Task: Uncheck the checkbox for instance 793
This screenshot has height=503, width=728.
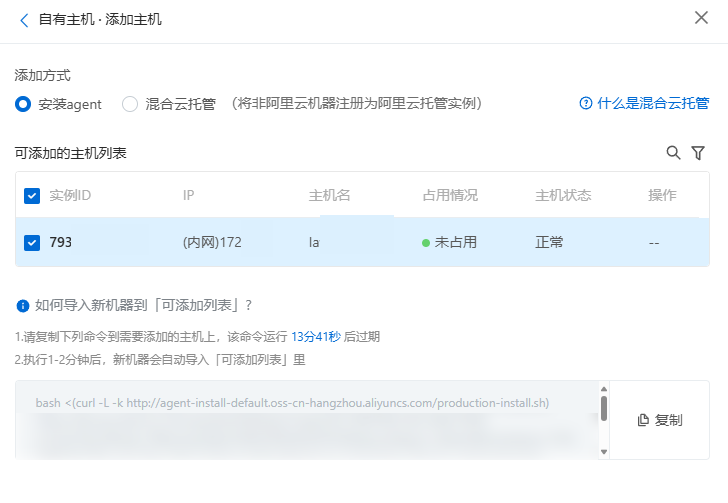Action: [32, 242]
